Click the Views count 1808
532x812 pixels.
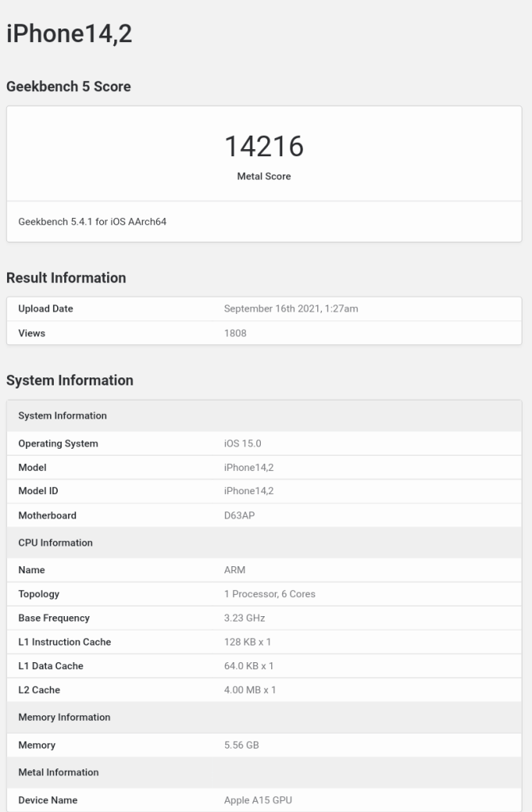[235, 333]
